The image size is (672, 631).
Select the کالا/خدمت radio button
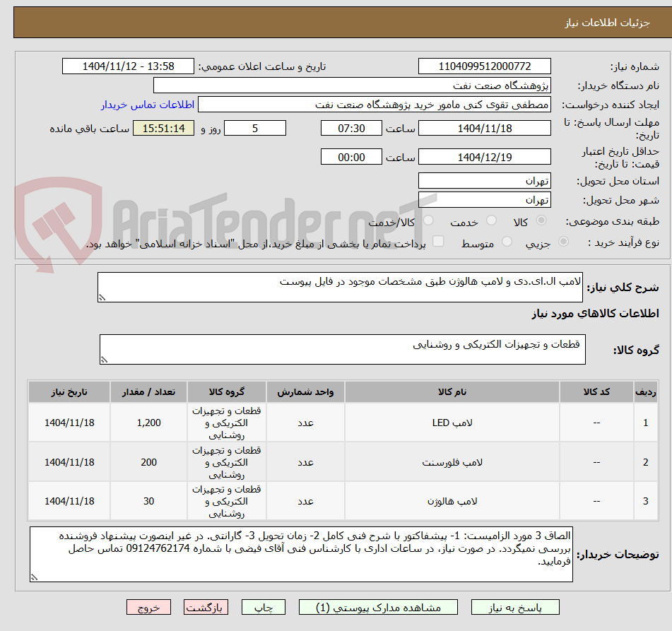pyautogui.click(x=428, y=220)
